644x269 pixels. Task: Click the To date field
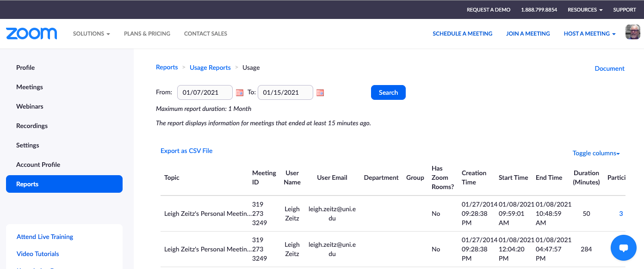pos(285,92)
